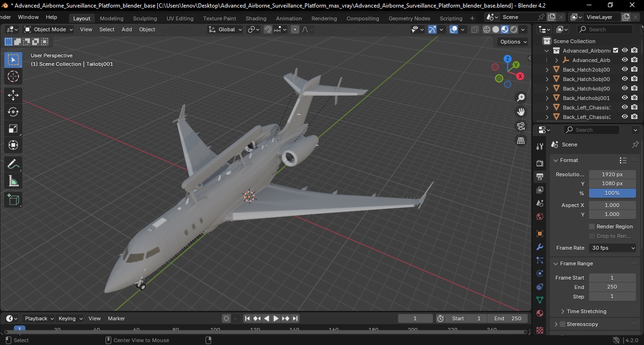644x345 pixels.
Task: Open the Help menu
Action: click(51, 17)
